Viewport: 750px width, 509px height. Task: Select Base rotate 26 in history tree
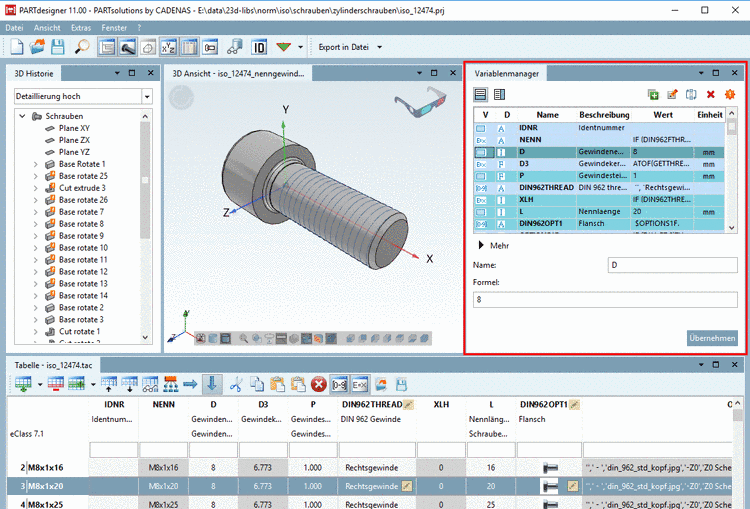click(81, 200)
